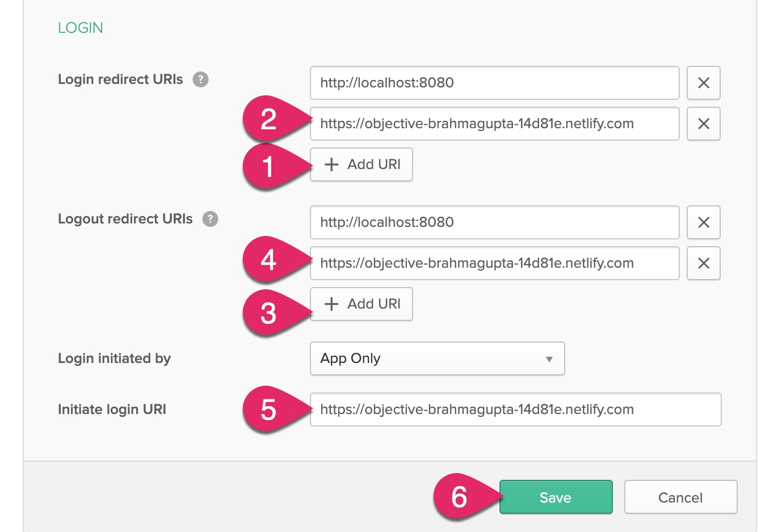Image resolution: width=765 pixels, height=532 pixels.
Task: Focus the Initiate login URI field
Action: (x=515, y=409)
